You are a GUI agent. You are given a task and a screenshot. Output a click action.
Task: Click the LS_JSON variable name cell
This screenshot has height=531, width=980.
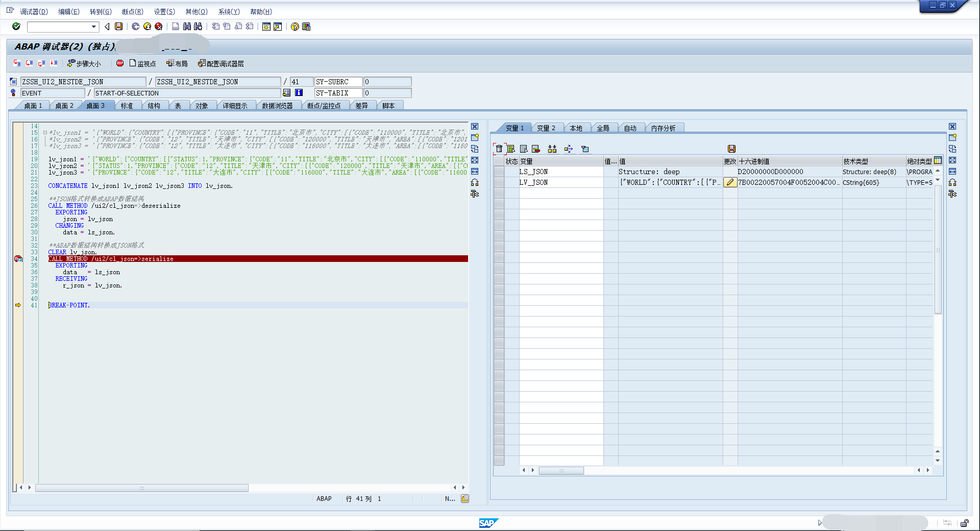561,172
